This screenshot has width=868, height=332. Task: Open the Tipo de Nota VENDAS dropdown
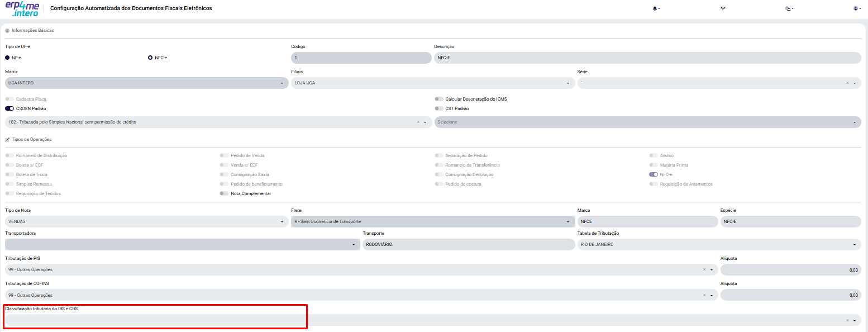[x=146, y=221]
